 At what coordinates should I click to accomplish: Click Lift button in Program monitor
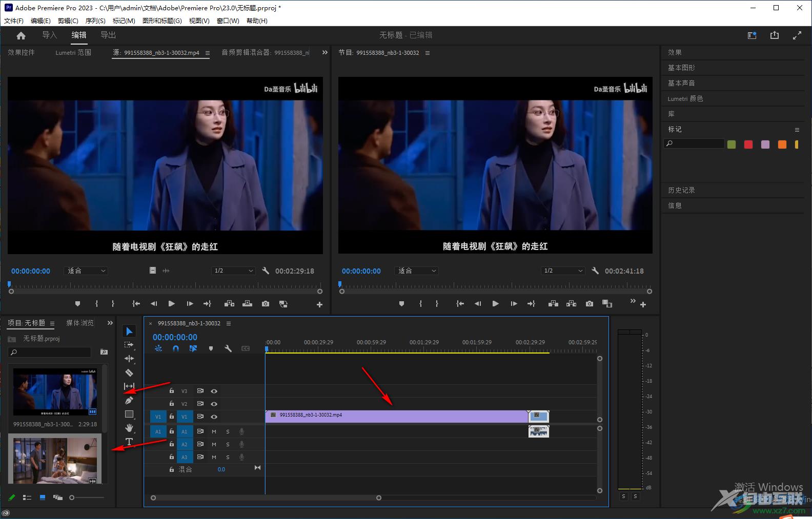point(553,304)
